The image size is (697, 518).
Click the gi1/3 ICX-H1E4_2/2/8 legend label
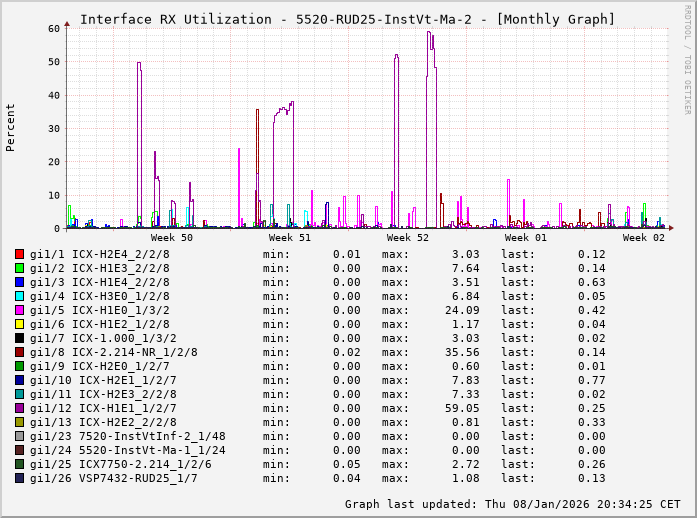pos(100,282)
